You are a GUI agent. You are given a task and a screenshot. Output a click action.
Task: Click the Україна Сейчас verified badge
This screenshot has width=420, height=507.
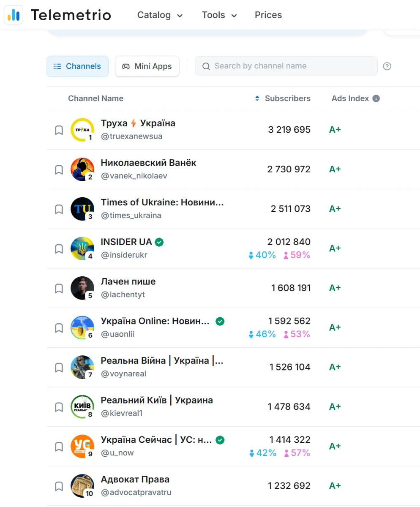220,440
